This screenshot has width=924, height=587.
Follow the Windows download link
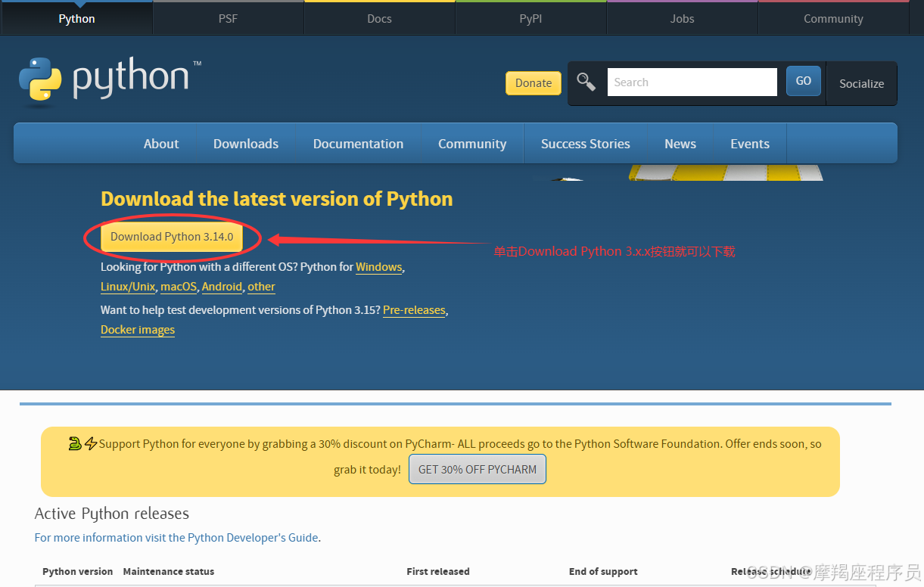point(379,267)
